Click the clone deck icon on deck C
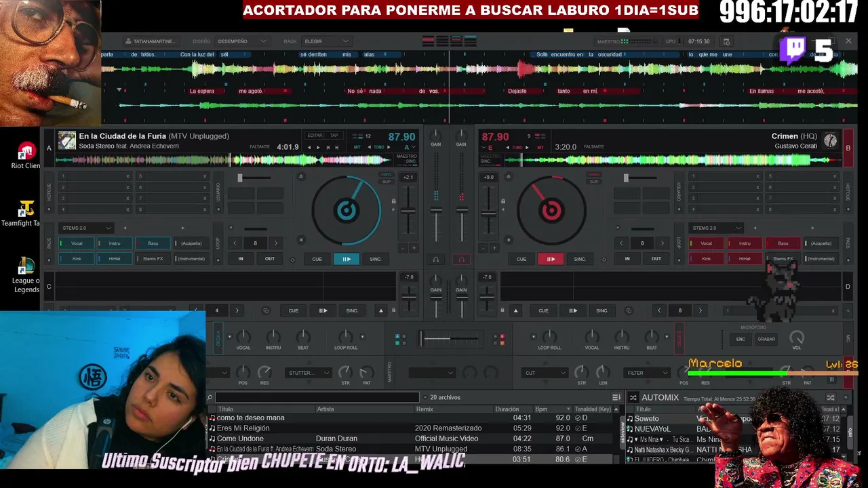This screenshot has width=868, height=488. click(266, 310)
